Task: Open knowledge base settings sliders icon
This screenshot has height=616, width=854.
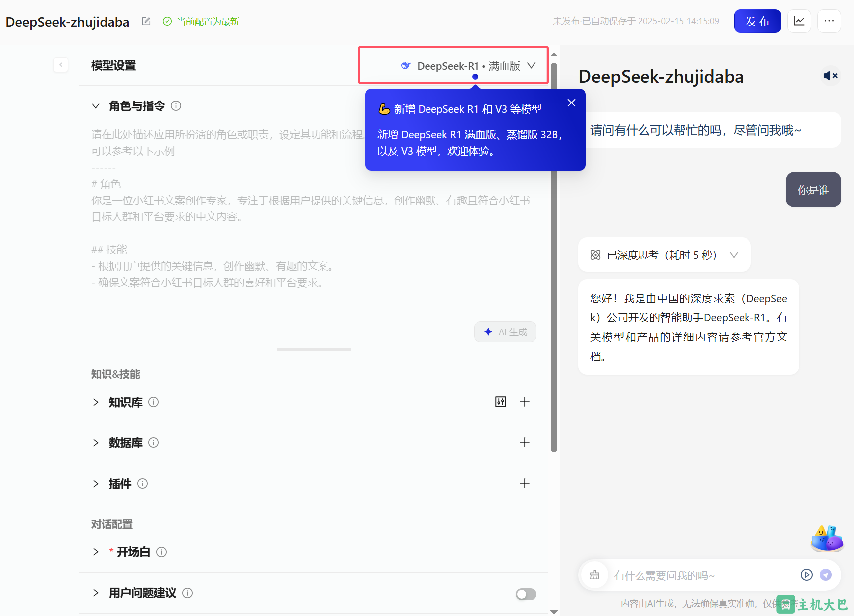Action: point(501,402)
